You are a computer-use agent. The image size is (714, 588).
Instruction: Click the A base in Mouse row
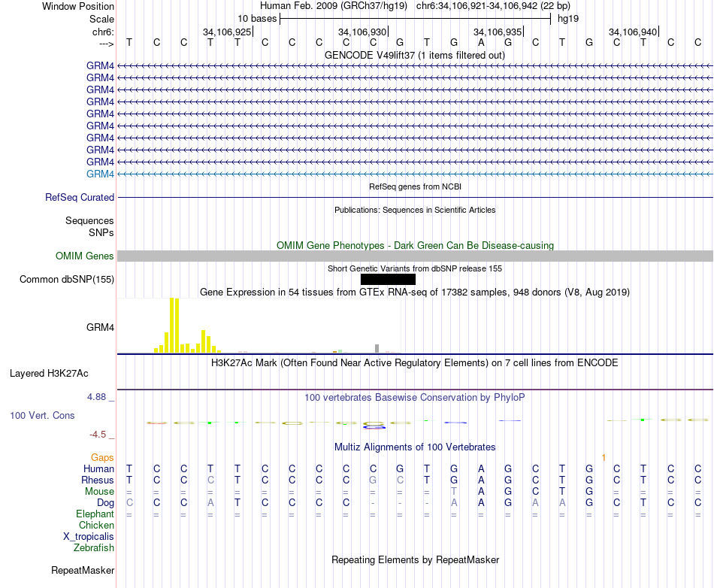point(481,492)
